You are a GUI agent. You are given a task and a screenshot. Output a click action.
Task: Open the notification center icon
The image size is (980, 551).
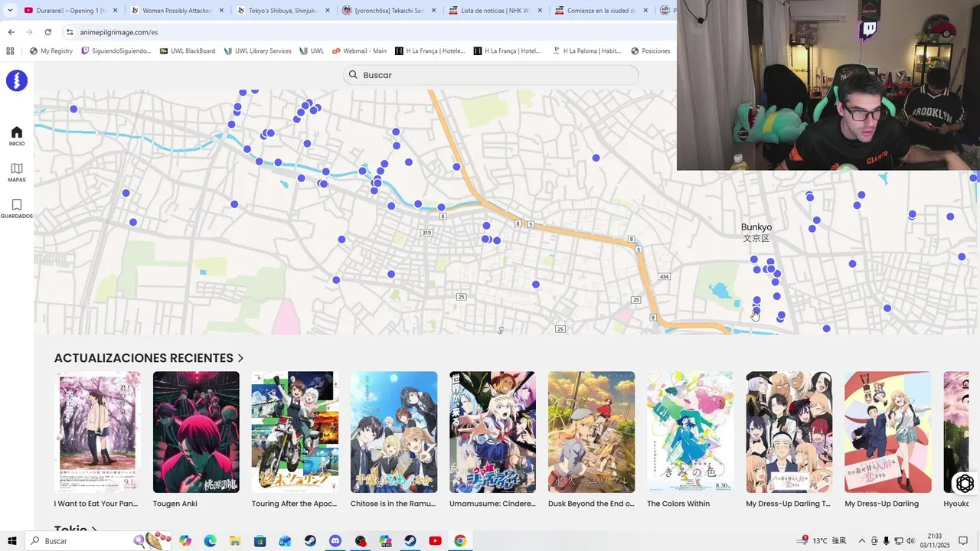click(964, 541)
